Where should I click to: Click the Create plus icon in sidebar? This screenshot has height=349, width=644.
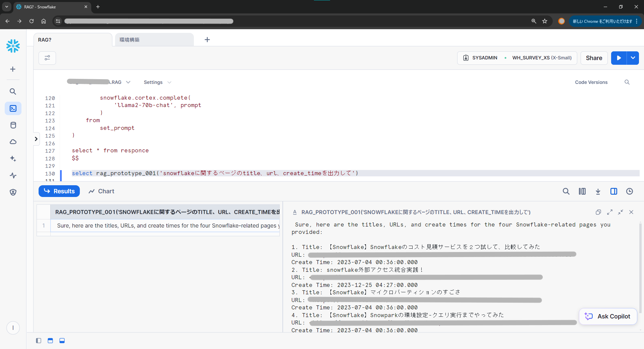pos(13,69)
